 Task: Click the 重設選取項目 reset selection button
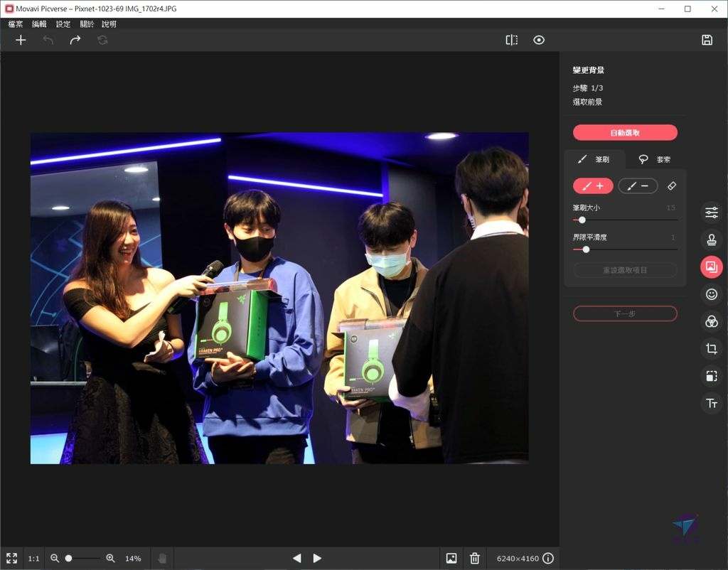coord(625,270)
